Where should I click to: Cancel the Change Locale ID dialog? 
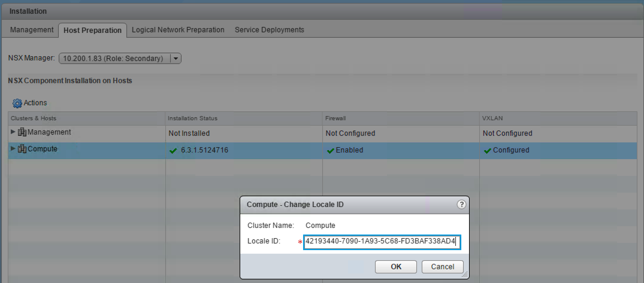click(x=442, y=267)
